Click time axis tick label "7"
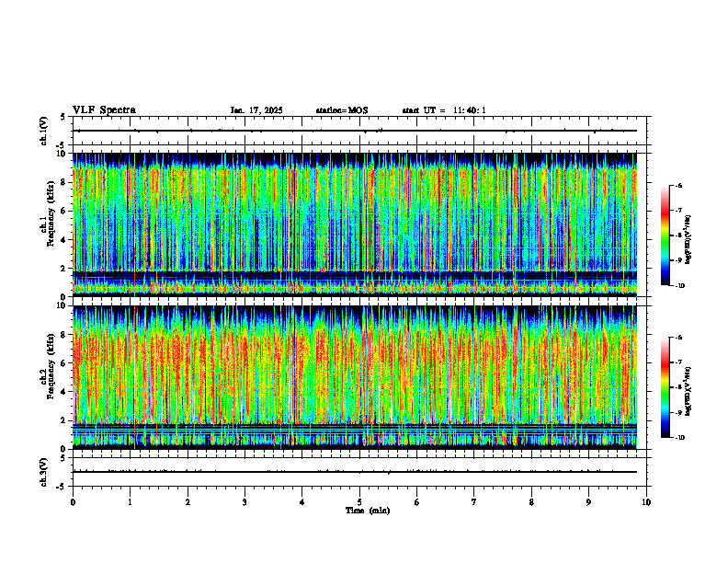Screen dimensions: 728x563 coord(474,502)
